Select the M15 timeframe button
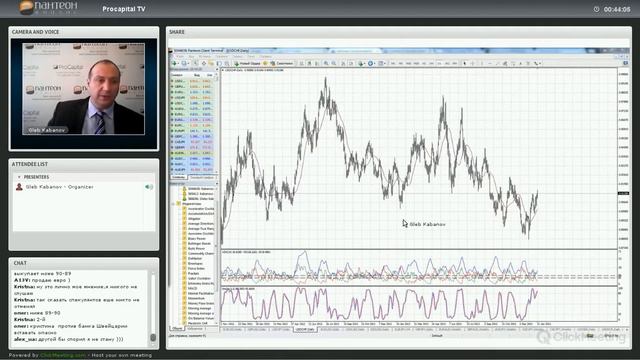 click(x=408, y=63)
